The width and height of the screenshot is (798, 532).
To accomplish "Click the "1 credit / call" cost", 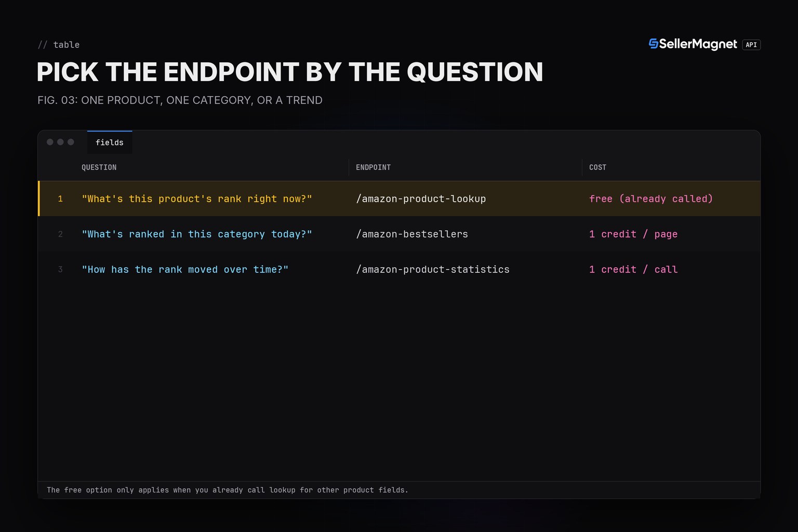I will click(633, 270).
